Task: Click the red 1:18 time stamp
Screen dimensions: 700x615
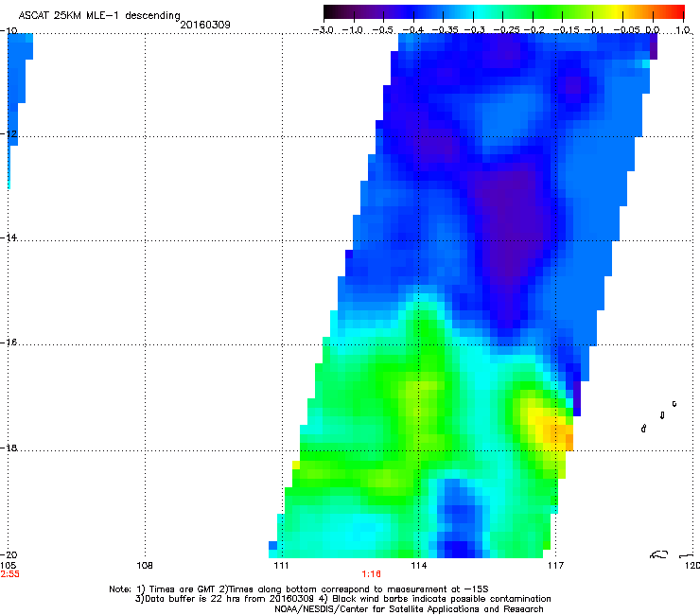Action: coord(371,574)
